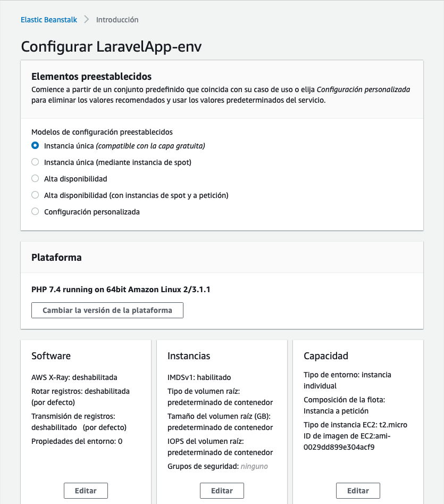Choose the plain Alta disponibilidad preset
This screenshot has width=444, height=504.
(35, 178)
